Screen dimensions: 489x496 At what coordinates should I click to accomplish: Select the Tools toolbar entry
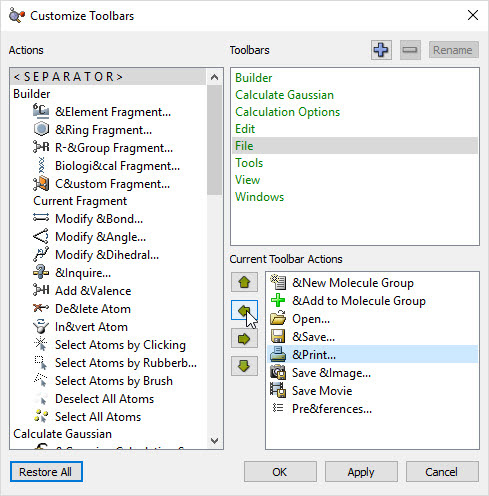coord(355,163)
